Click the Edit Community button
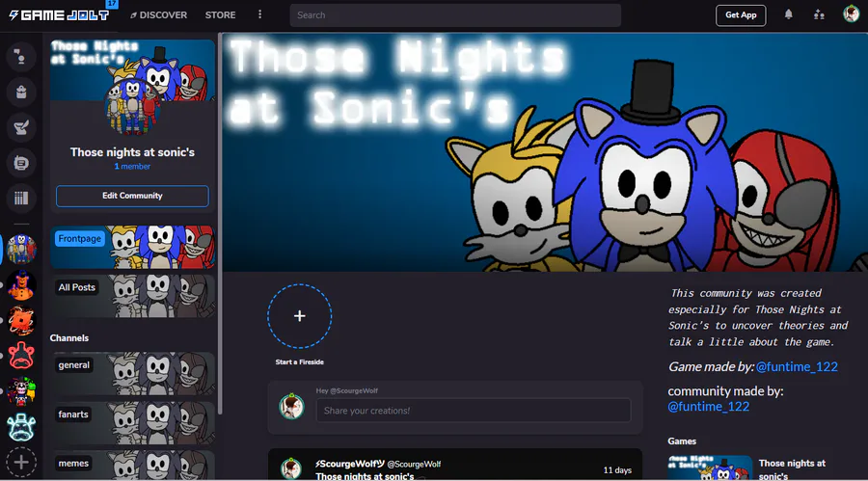The image size is (868, 481). click(132, 196)
